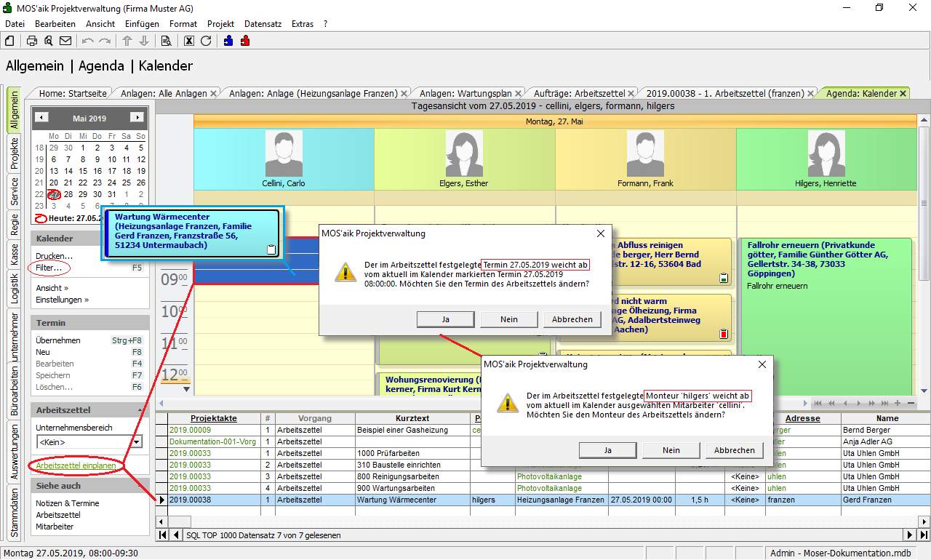The image size is (931, 560).
Task: Click Arbeitszettel einplanen link
Action: coord(76,465)
